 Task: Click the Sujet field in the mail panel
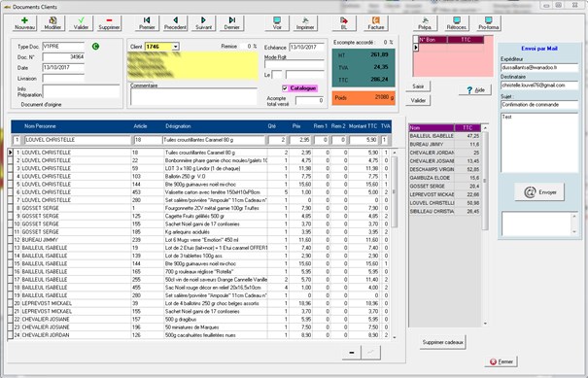(539, 105)
